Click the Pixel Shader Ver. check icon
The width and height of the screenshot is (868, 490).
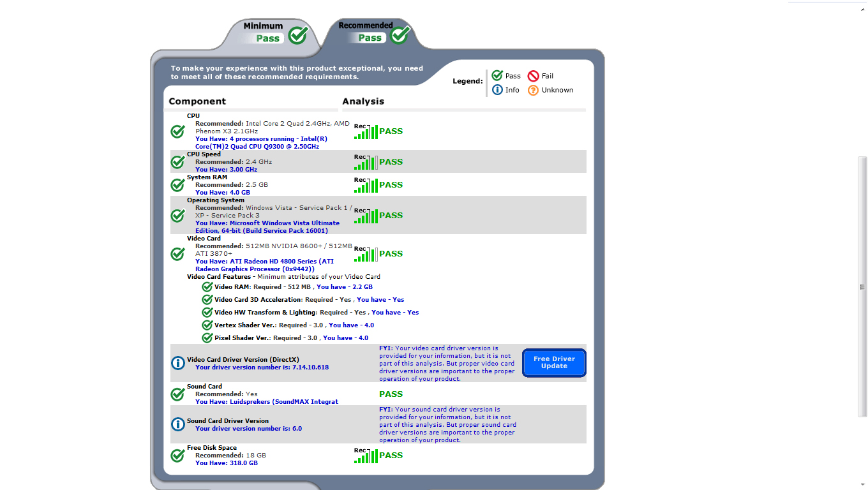[207, 338]
